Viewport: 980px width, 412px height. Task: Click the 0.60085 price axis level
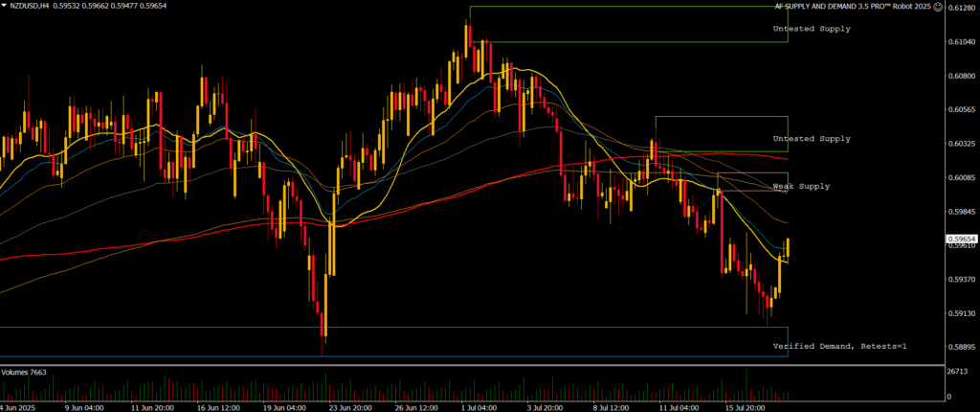(x=962, y=177)
